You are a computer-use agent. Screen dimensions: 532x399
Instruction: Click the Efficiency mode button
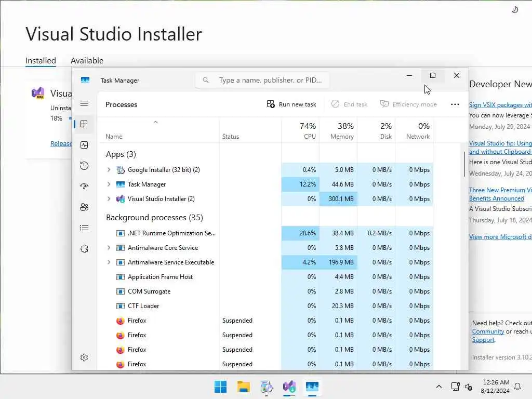(x=408, y=104)
